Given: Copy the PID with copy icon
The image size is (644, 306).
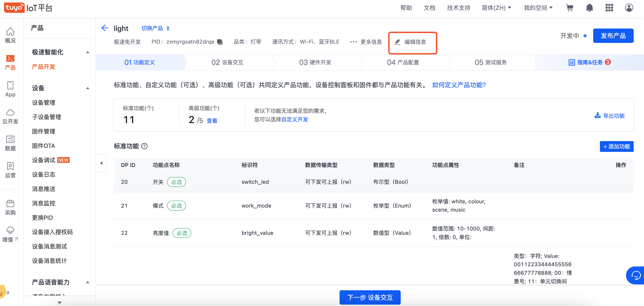Looking at the screenshot, I should tap(220, 42).
